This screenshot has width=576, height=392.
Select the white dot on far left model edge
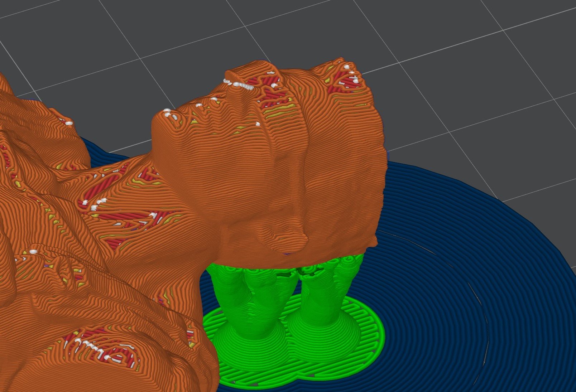pos(33,252)
